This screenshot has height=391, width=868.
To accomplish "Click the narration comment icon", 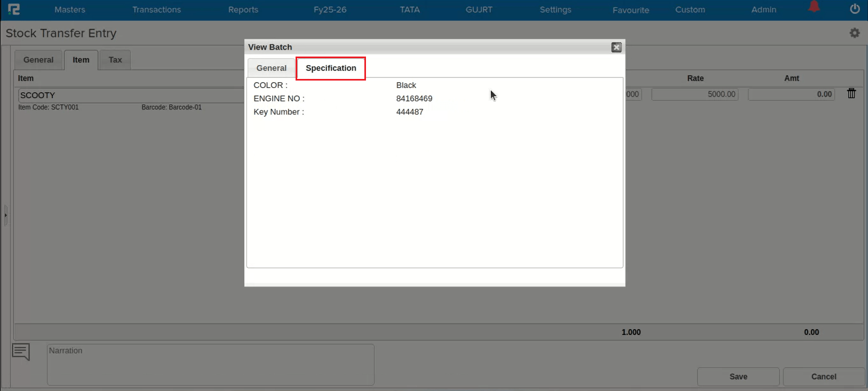I will tap(21, 352).
